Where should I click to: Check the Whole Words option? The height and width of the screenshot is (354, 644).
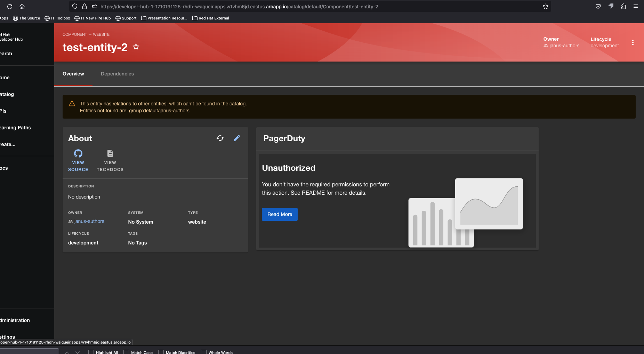tap(204, 352)
